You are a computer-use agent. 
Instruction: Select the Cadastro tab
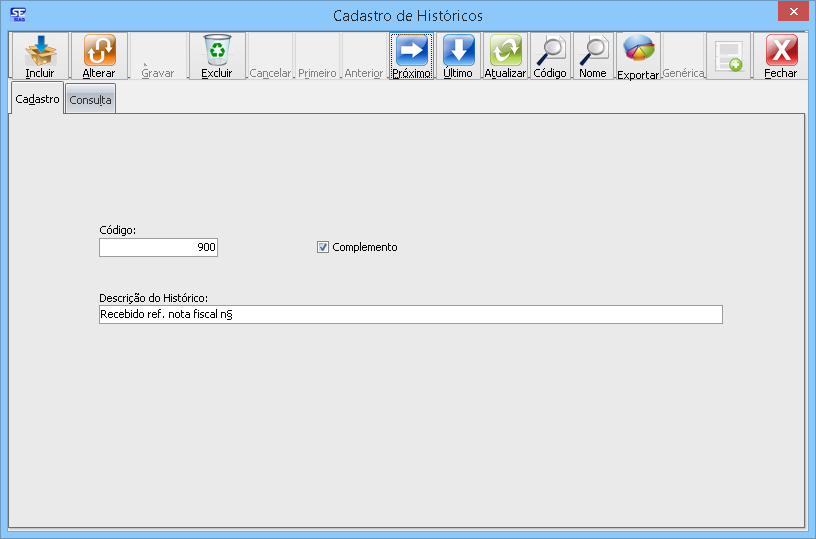tap(38, 99)
